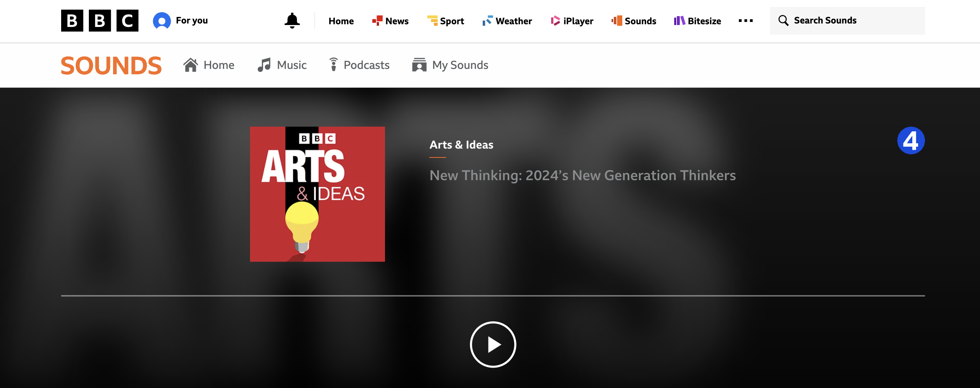Open the iPlayer section link
This screenshot has width=980, height=388.
point(578,21)
